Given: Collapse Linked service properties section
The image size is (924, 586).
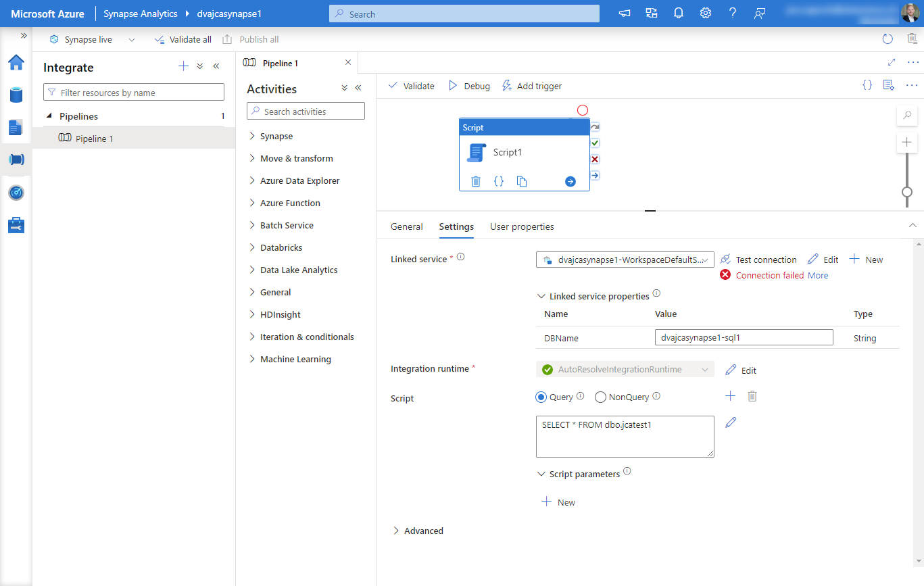Looking at the screenshot, I should coord(541,296).
